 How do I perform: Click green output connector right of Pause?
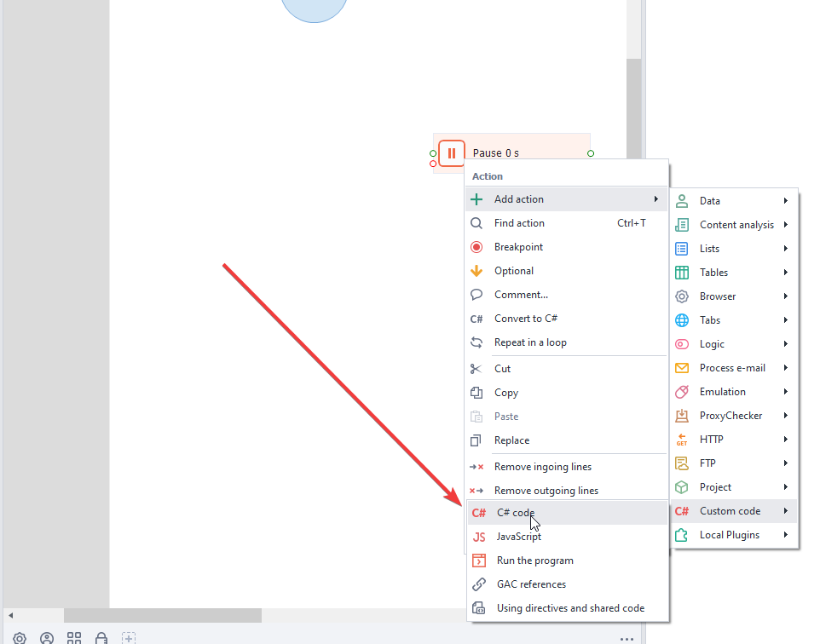[591, 153]
